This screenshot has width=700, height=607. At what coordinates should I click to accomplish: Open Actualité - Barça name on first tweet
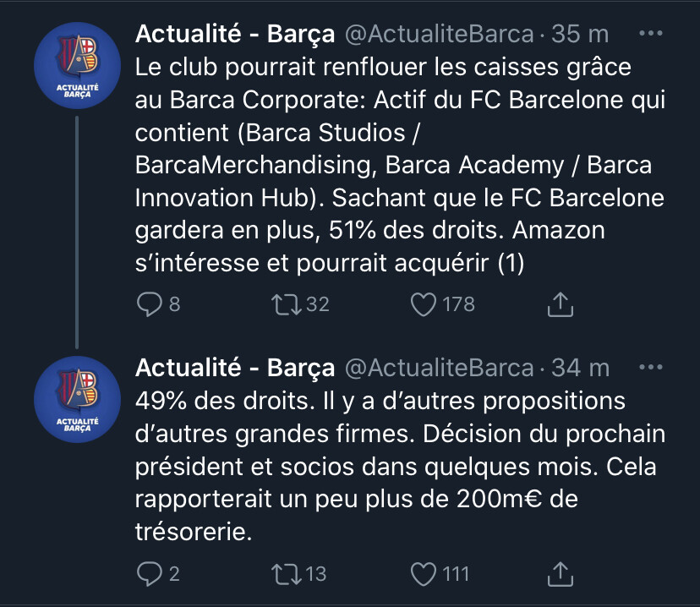tap(235, 35)
